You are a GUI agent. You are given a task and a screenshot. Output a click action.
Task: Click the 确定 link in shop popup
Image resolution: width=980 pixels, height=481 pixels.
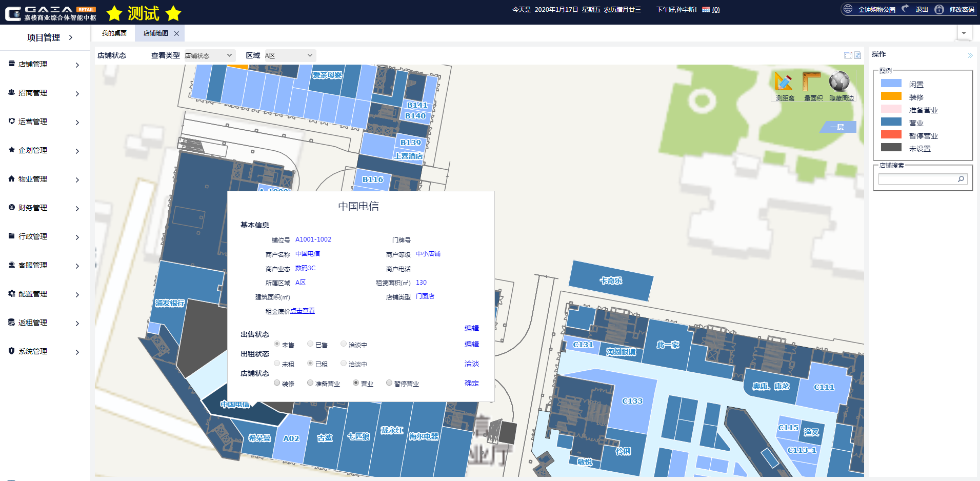(471, 383)
